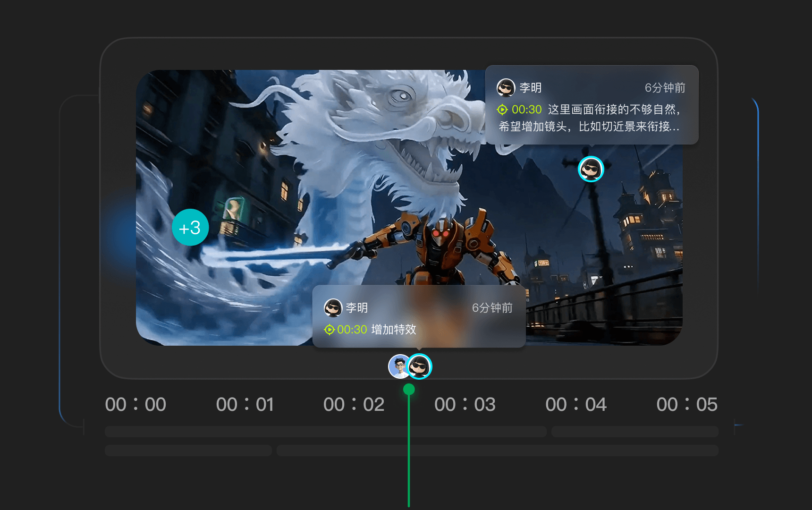Viewport: 812px width, 510px height.
Task: Jump to 00:30 from the 增加特效 comment
Action: pos(352,330)
